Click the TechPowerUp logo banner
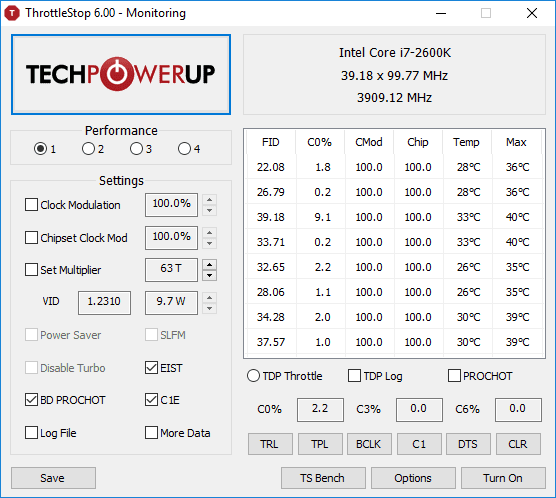Image resolution: width=556 pixels, height=498 pixels. [121, 74]
